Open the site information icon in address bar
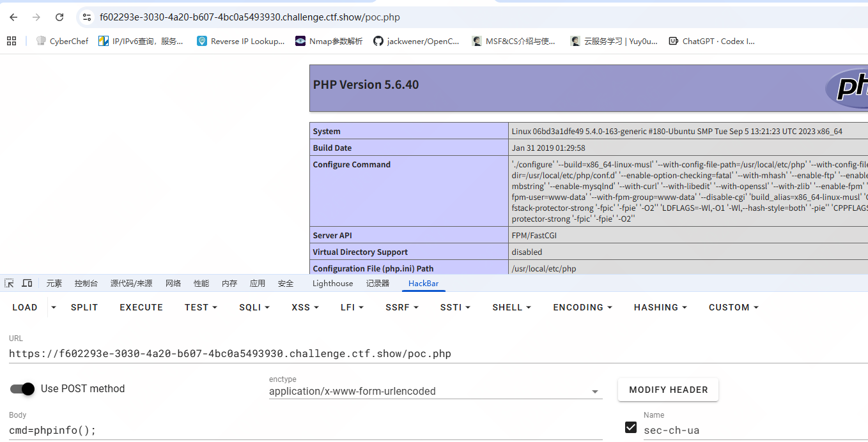The width and height of the screenshot is (868, 442). click(x=88, y=17)
